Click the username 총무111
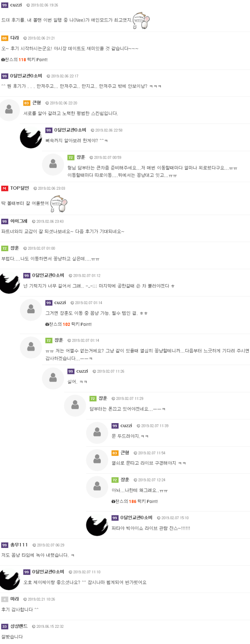Image resolution: width=250 pixels, height=644 pixels. [19, 545]
